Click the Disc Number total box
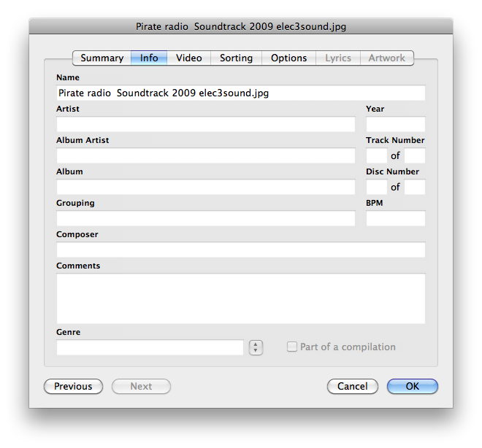The width and height of the screenshot is (482, 448). coord(415,187)
